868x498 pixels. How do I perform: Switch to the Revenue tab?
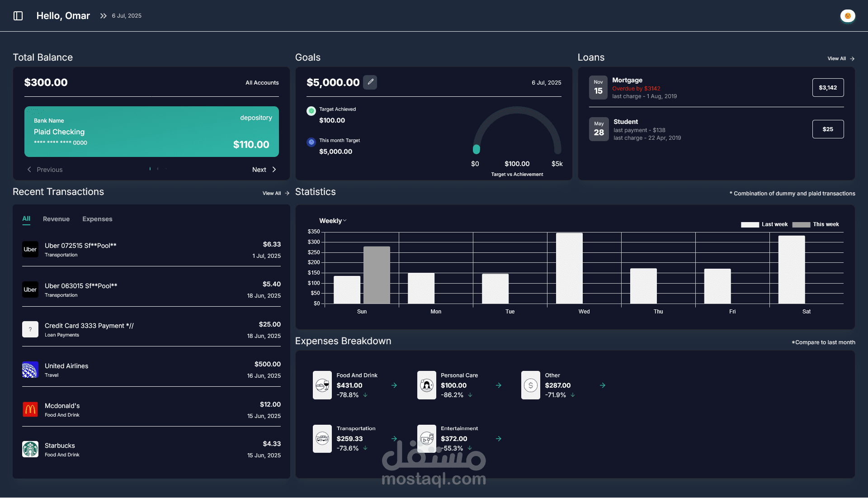pyautogui.click(x=56, y=219)
